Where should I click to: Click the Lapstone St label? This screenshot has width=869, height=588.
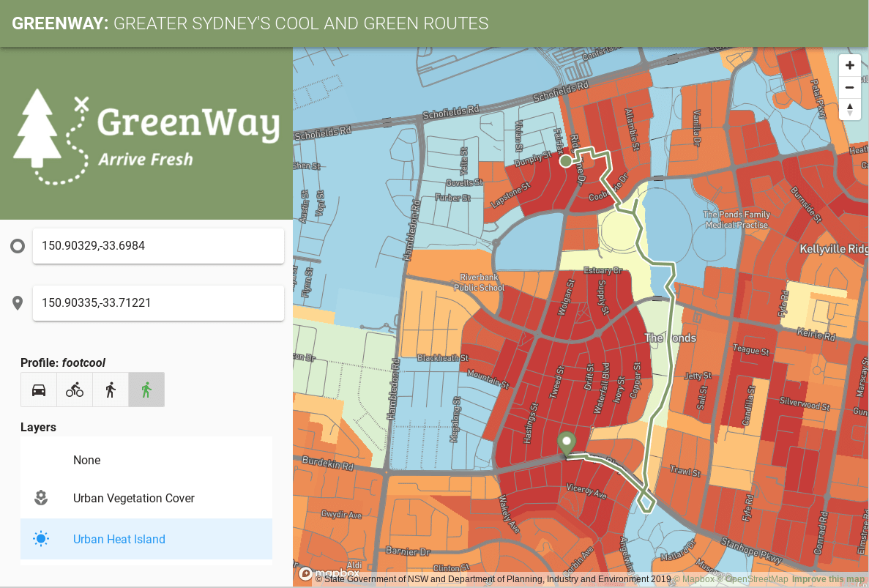pyautogui.click(x=510, y=195)
